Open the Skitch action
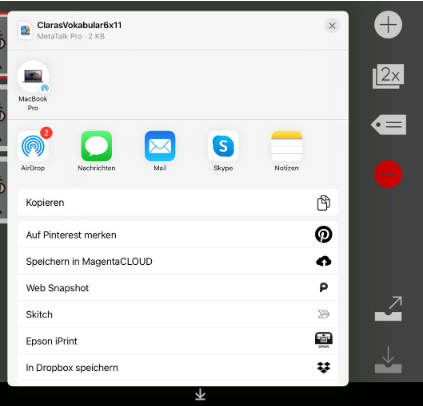 [x=178, y=314]
